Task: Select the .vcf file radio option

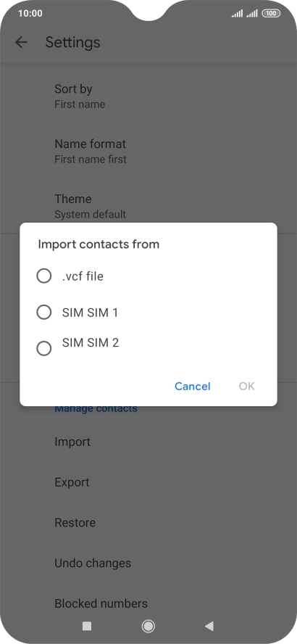Action: [44, 276]
